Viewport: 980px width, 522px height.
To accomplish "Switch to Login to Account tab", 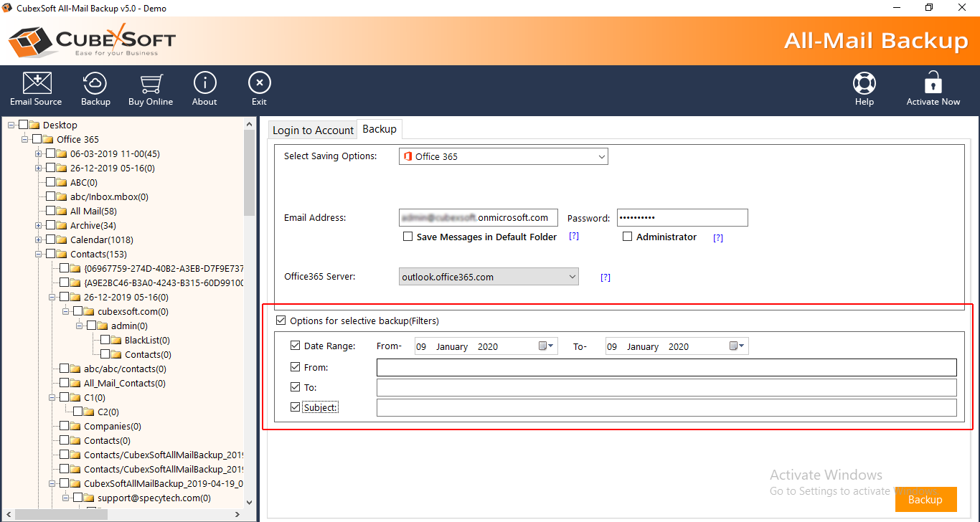I will 313,130.
